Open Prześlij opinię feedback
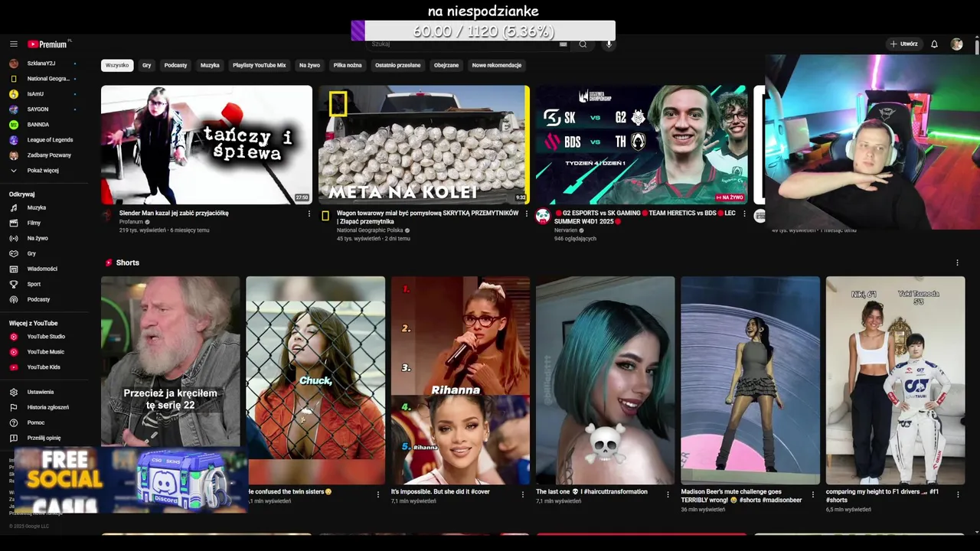The width and height of the screenshot is (980, 551). click(x=44, y=438)
